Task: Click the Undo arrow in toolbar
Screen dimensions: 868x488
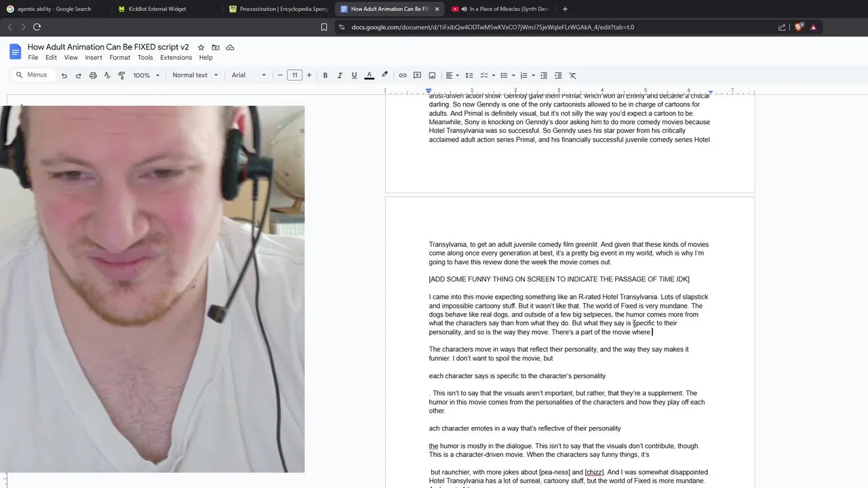Action: tap(64, 75)
